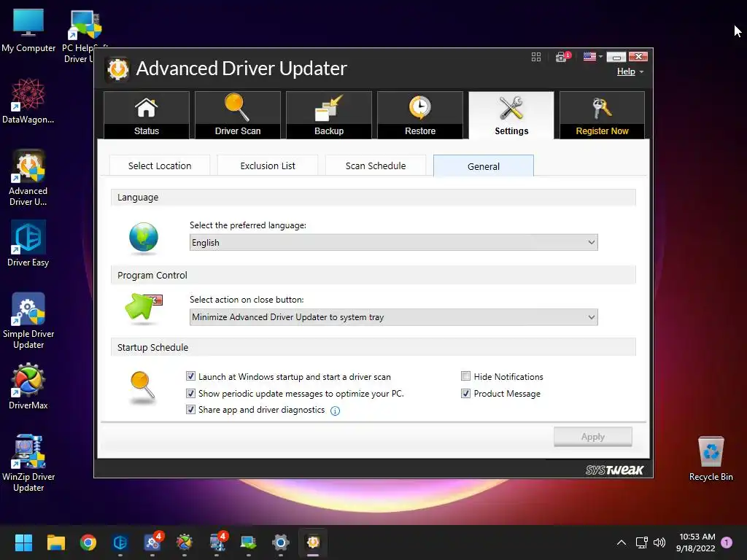Click the volume speaker tray icon
Image resolution: width=747 pixels, height=560 pixels.
pyautogui.click(x=659, y=542)
